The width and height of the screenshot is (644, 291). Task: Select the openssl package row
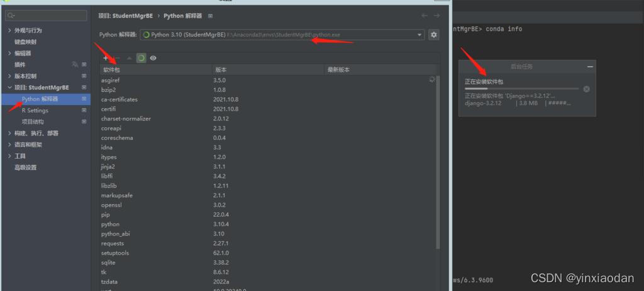[268, 205]
